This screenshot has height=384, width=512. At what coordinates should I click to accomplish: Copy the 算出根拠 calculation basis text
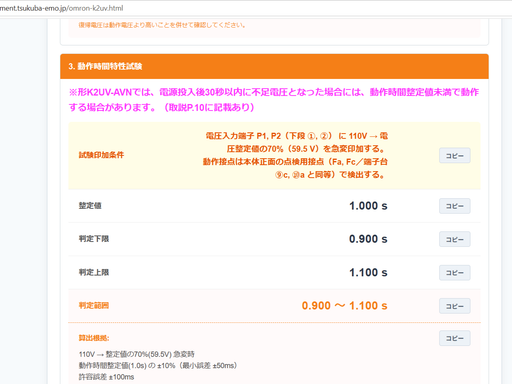(455, 338)
